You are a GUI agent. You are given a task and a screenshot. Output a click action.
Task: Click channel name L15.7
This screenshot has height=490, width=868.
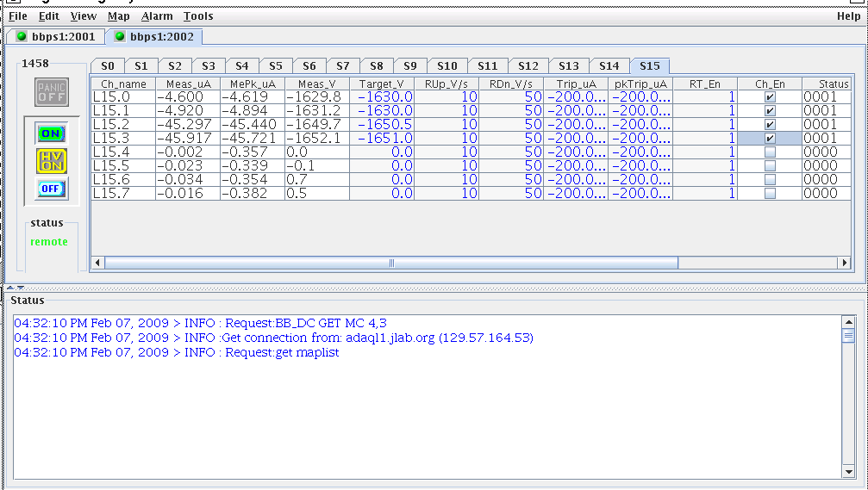pyautogui.click(x=123, y=194)
